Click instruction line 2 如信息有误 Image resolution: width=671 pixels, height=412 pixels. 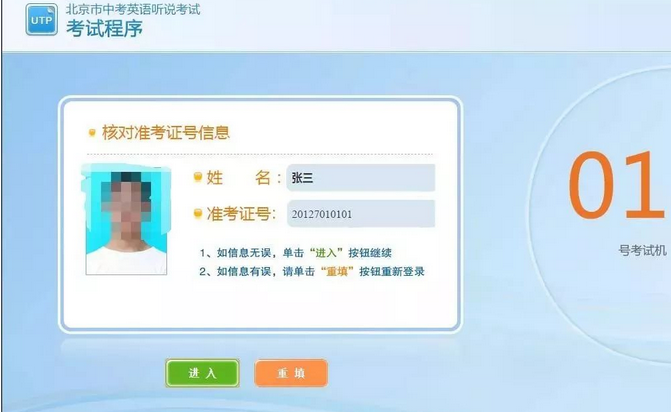point(312,272)
